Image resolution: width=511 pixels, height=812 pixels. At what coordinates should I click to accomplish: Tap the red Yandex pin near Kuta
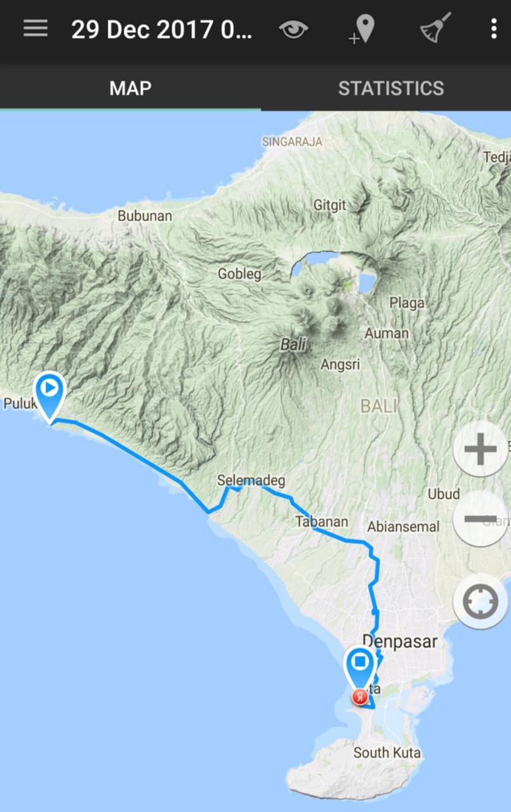(x=360, y=697)
